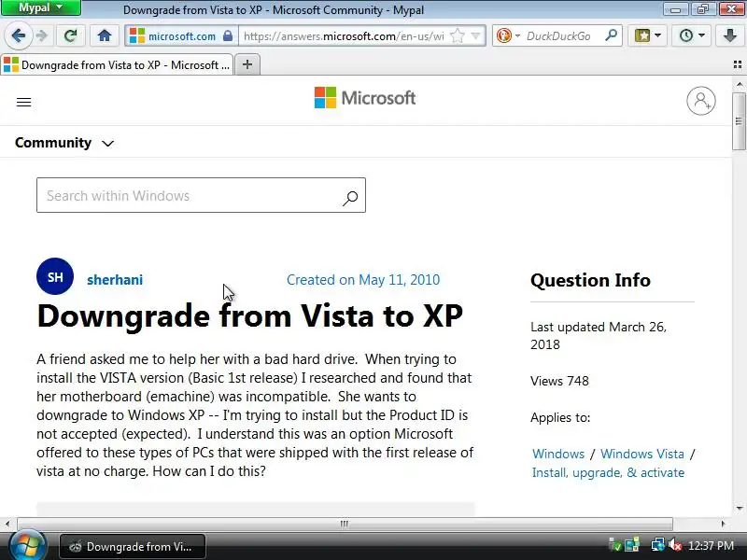Screen dimensions: 747x560
Task: Select the Downgrade from Vi... taskbar button
Action: click(x=133, y=546)
